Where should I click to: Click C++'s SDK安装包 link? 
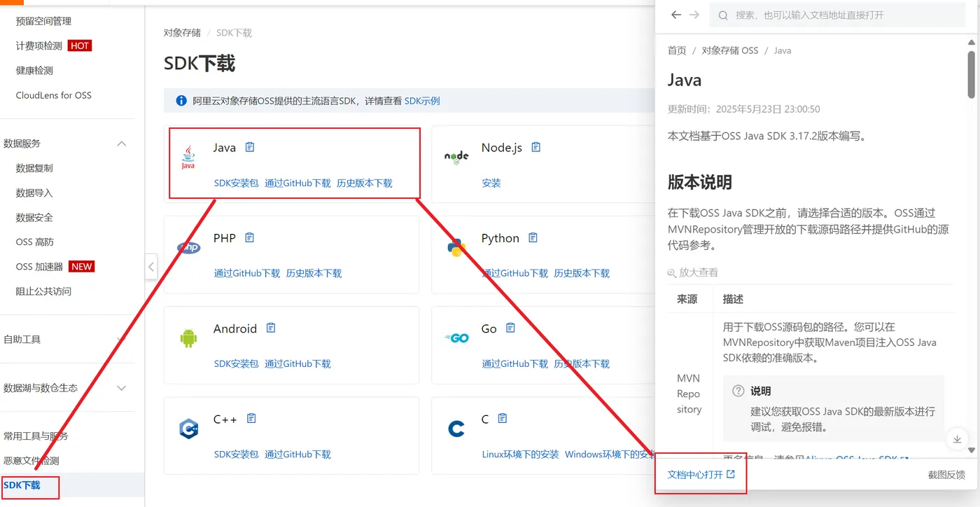(236, 454)
